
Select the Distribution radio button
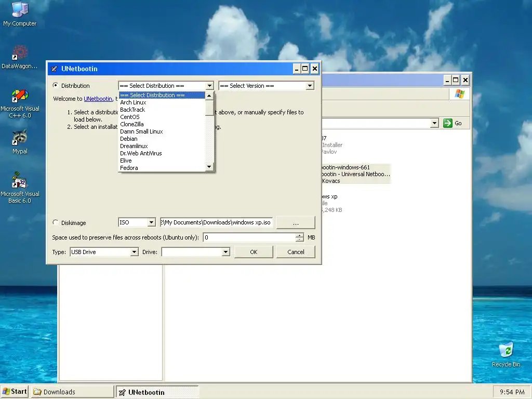[55, 86]
